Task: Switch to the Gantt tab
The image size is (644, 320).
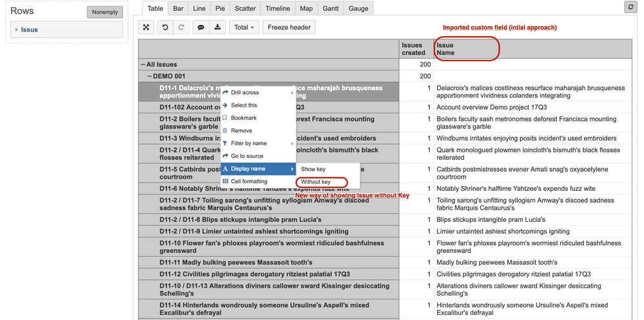Action: pos(331,8)
